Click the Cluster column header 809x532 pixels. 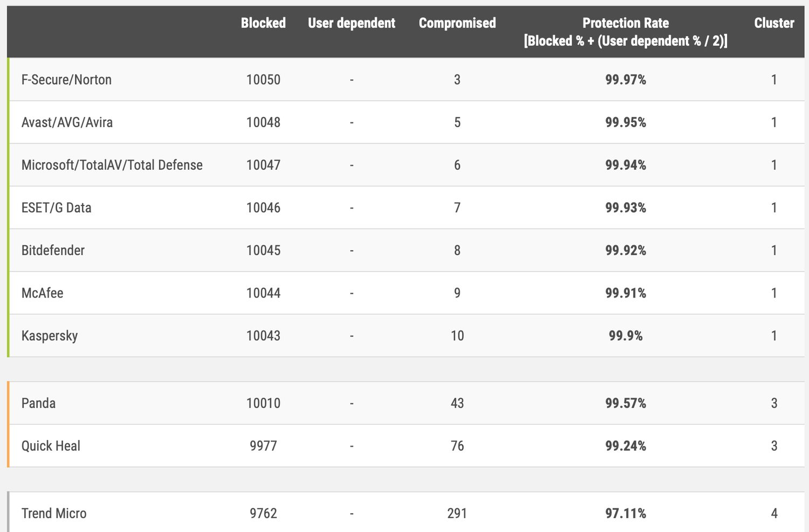(x=773, y=23)
